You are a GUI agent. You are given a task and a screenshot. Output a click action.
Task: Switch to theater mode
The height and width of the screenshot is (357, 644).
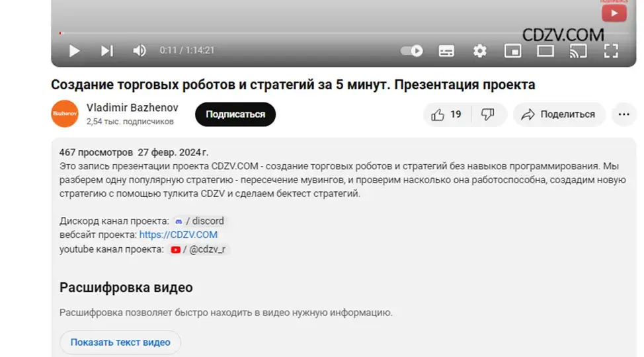[545, 51]
